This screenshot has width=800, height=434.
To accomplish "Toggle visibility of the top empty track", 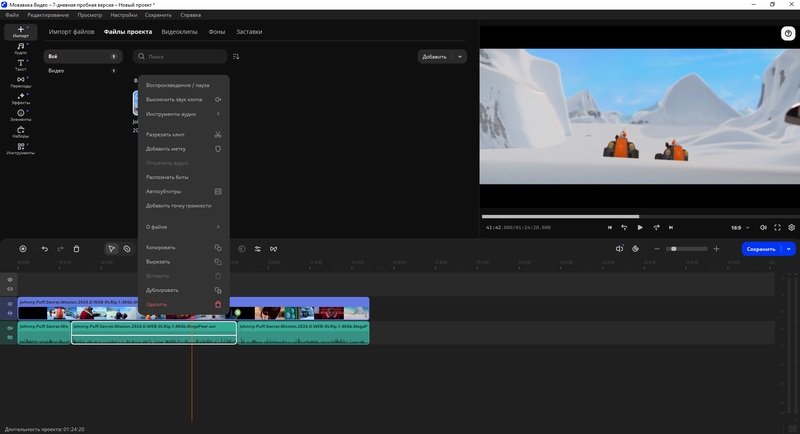I will [x=10, y=279].
